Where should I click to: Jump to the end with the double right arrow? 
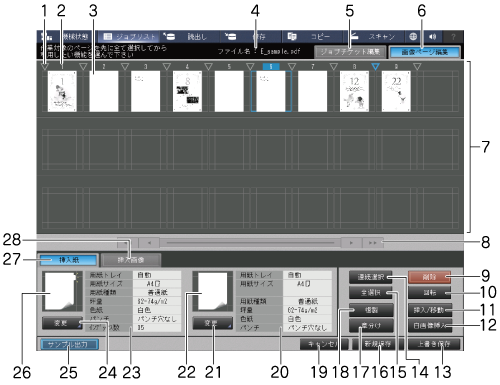[x=373, y=243]
